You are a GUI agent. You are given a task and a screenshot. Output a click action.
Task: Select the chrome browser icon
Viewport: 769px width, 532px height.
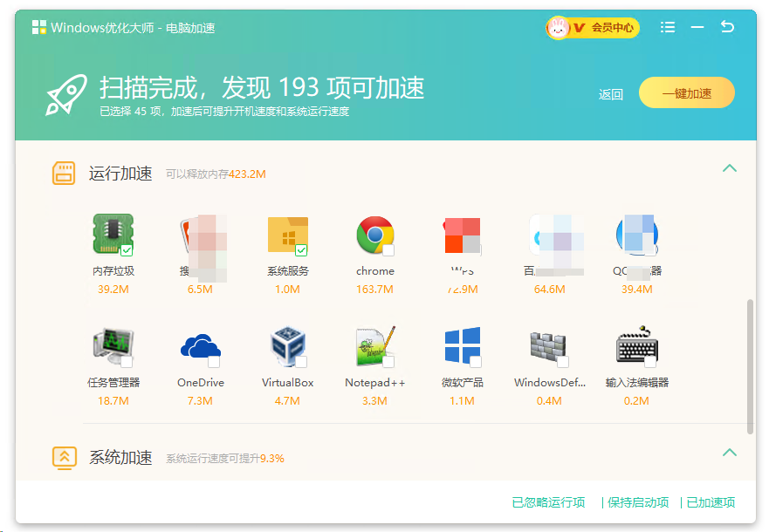pyautogui.click(x=375, y=235)
